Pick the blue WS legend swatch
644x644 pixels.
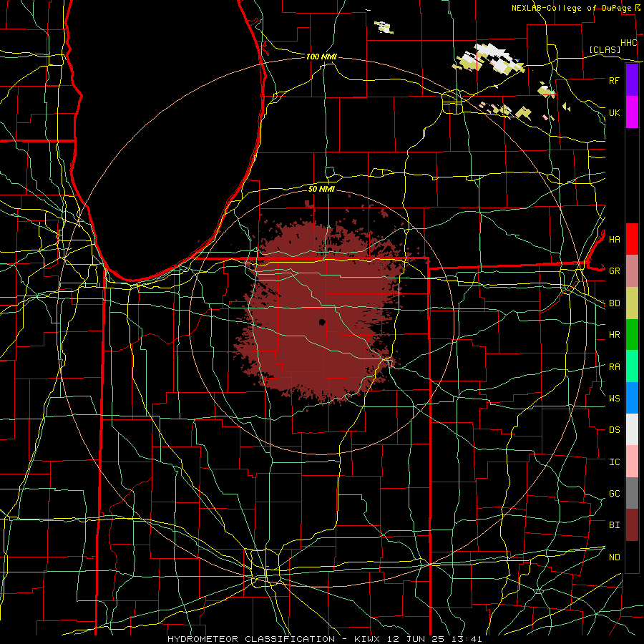click(632, 398)
